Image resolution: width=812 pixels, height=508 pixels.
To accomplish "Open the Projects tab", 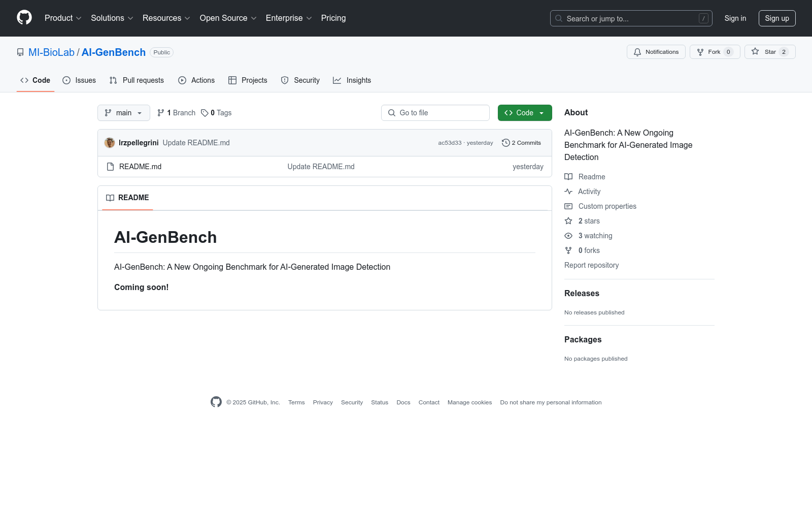I will coord(248,80).
